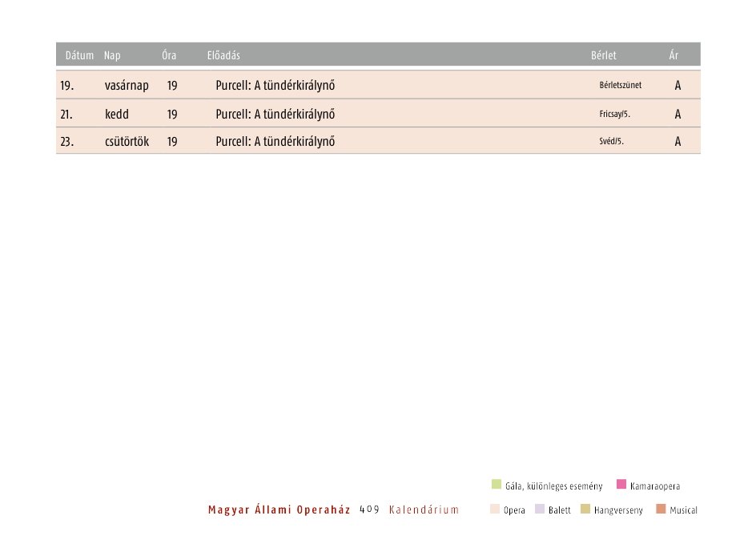Click the Kamaraopera legend label
The width and height of the screenshot is (756, 544).
[x=655, y=486]
